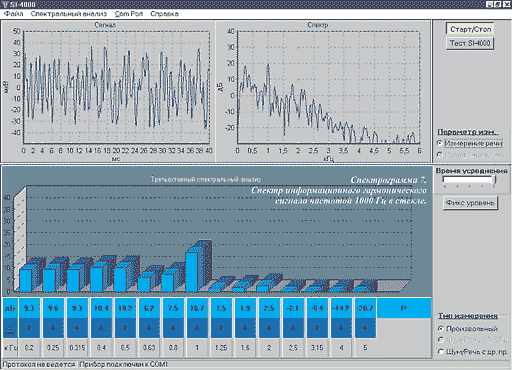
Task: Select the Измерение речи radio button
Action: [440, 143]
